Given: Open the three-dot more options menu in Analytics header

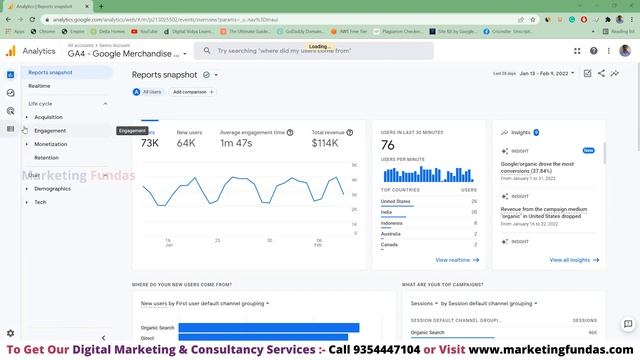Looking at the screenshot, I should tap(609, 51).
